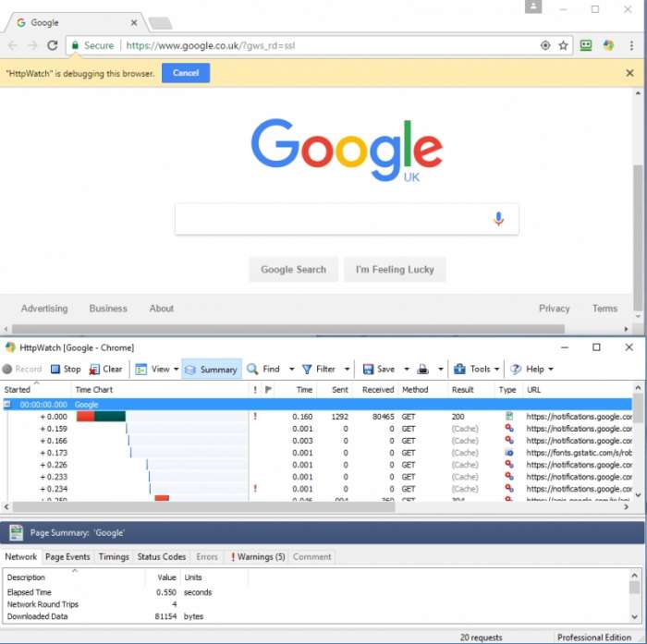Click the Record button in HttpWatch
647x644 pixels.
click(x=22, y=369)
